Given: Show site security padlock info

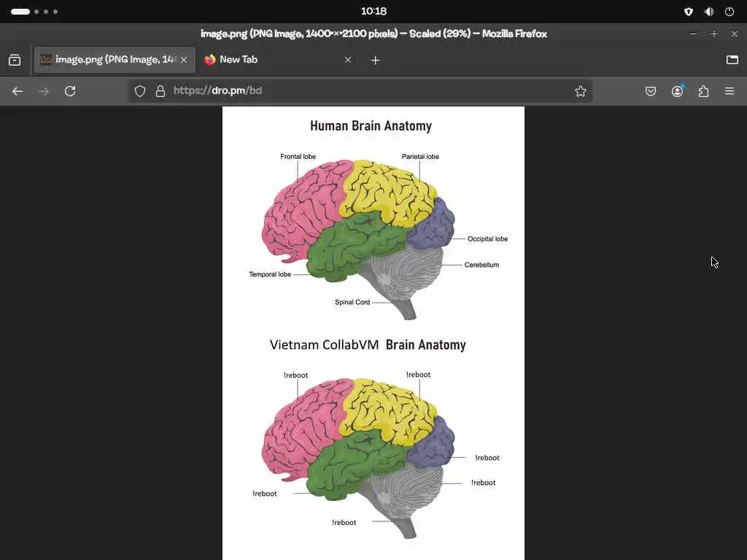Looking at the screenshot, I should click(160, 91).
